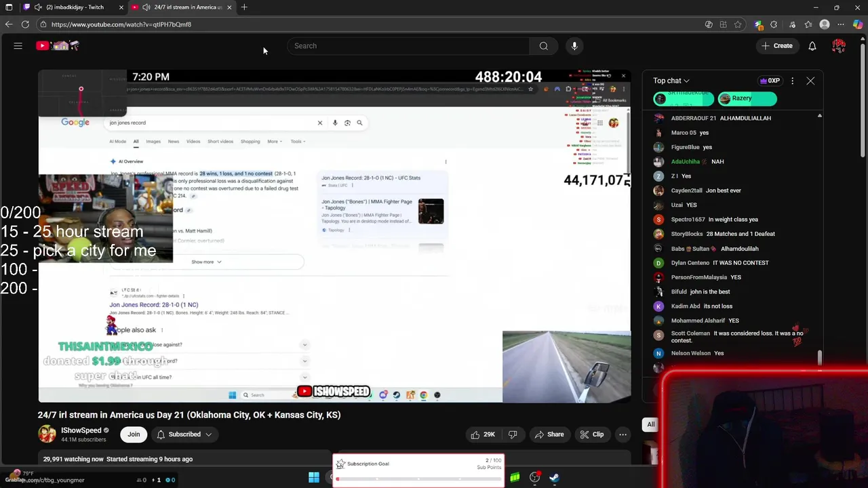Go back with the browser back arrow
Viewport: 868px width, 488px height.
click(x=9, y=24)
